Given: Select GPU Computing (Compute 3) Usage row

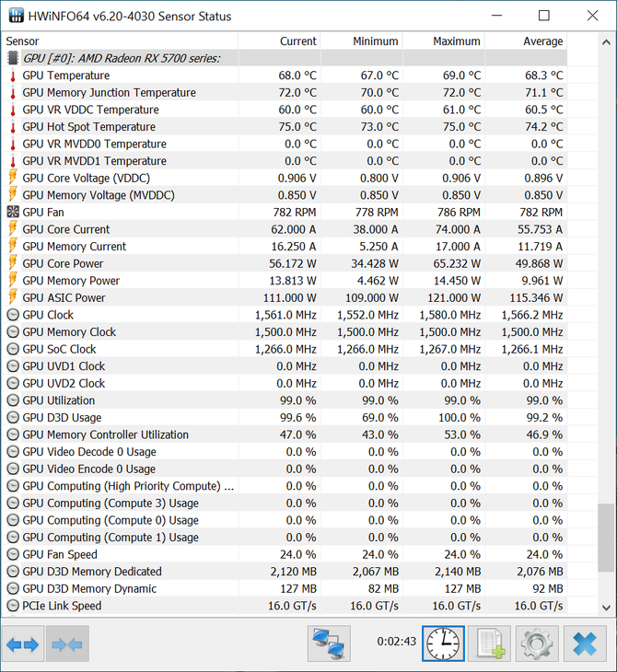Looking at the screenshot, I should 285,504.
